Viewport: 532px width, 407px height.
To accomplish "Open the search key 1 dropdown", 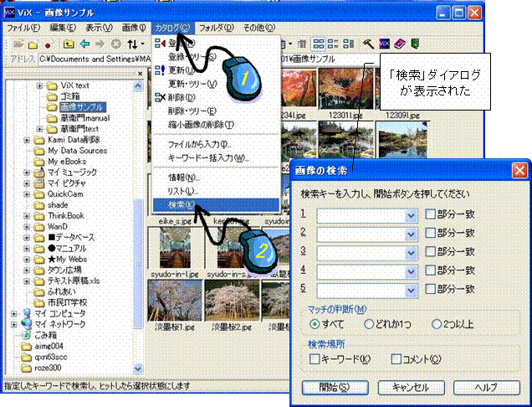I will pyautogui.click(x=410, y=215).
